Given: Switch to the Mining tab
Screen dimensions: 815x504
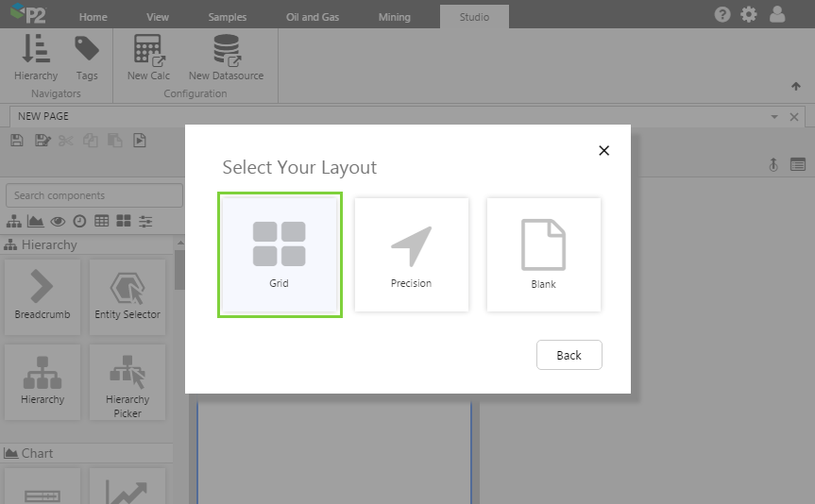Looking at the screenshot, I should point(395,17).
